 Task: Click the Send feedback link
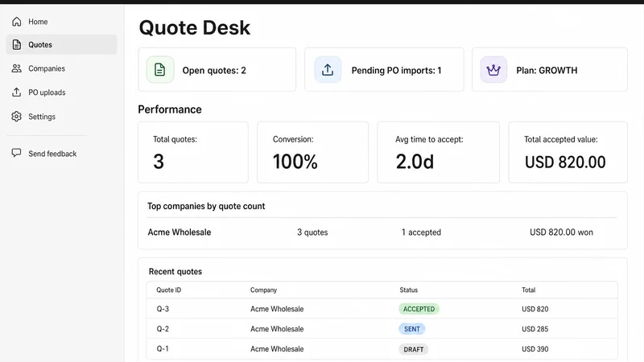(x=52, y=154)
